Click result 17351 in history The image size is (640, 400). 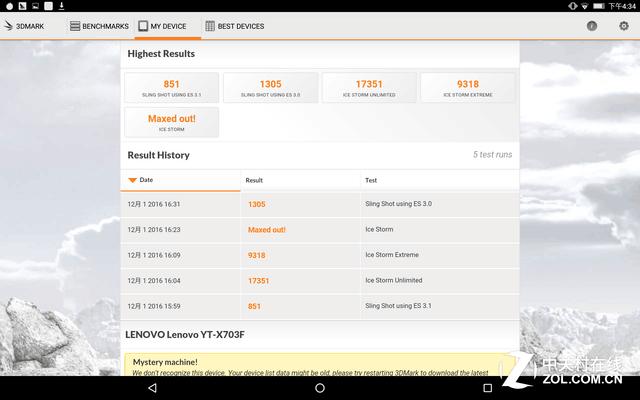coord(258,281)
